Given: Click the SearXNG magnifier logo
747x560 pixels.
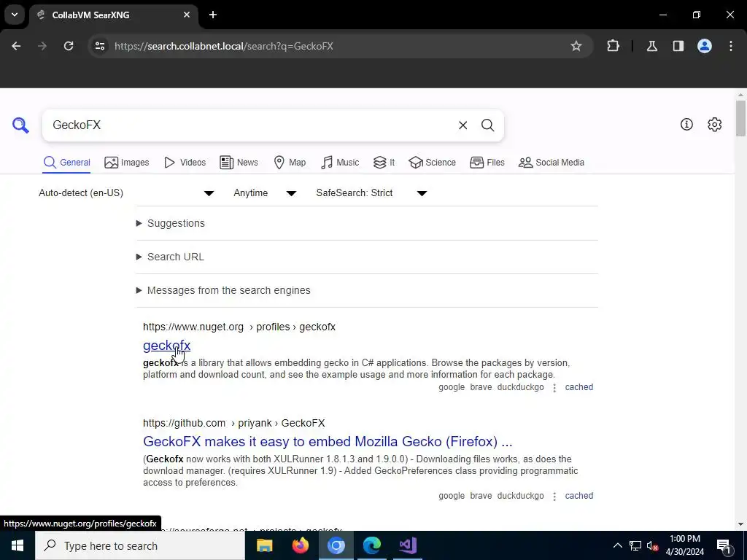Looking at the screenshot, I should click(x=20, y=125).
